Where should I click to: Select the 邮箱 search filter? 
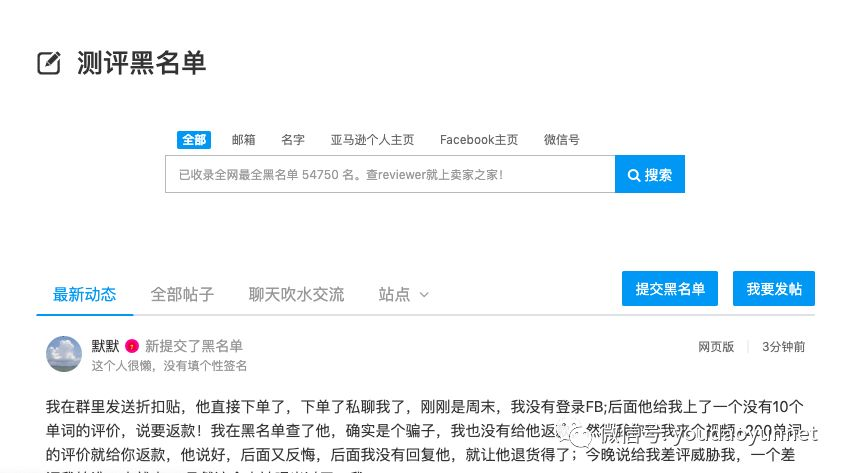(x=244, y=140)
